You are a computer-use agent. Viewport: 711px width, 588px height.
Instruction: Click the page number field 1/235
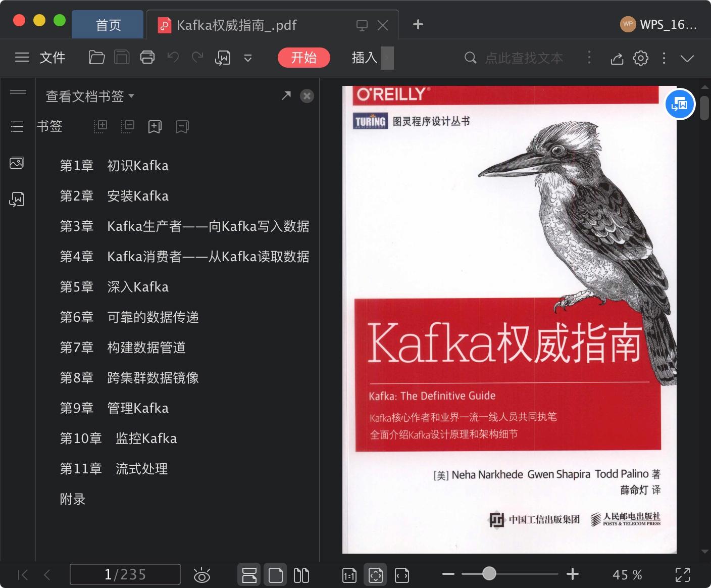point(125,574)
